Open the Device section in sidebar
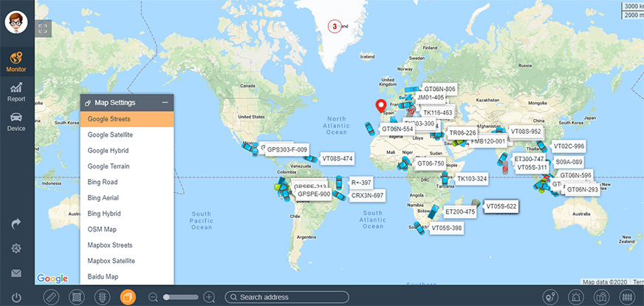The height and width of the screenshot is (306, 644). pos(16,122)
